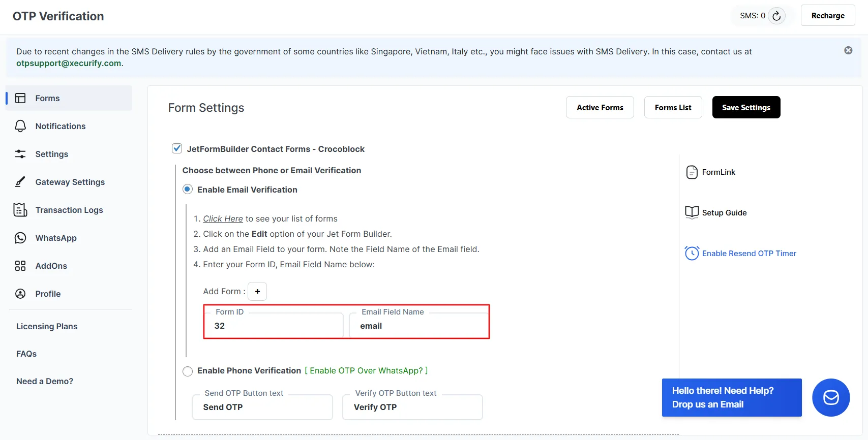Click the Save Settings button
Viewport: 868px width, 440px height.
[x=746, y=107]
